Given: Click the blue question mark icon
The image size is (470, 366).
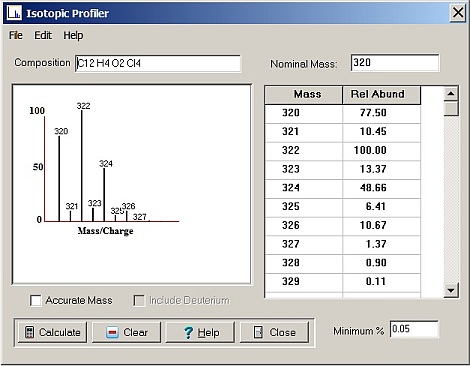Looking at the screenshot, I should pyautogui.click(x=188, y=332).
